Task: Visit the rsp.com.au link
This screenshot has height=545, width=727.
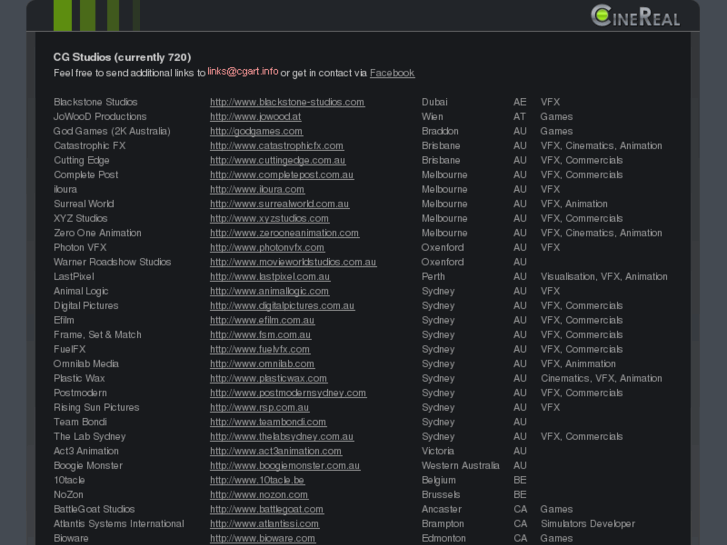Action: click(260, 408)
